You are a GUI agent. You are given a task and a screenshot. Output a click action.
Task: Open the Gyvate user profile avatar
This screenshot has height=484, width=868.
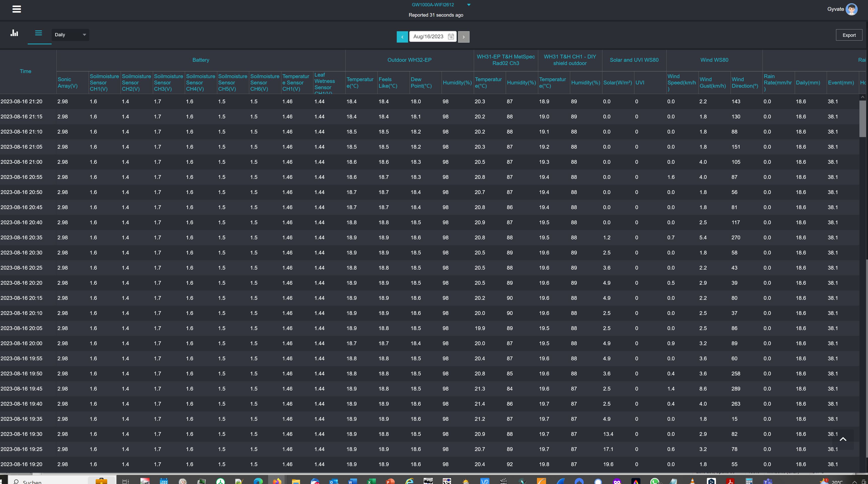pos(851,9)
